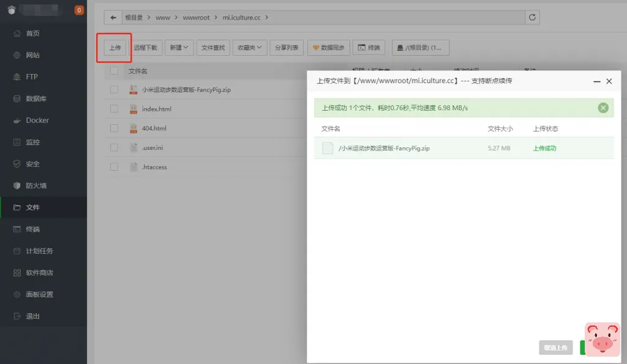The image size is (627, 364).
Task: Check the .htaccess checkbox
Action: pyautogui.click(x=114, y=167)
